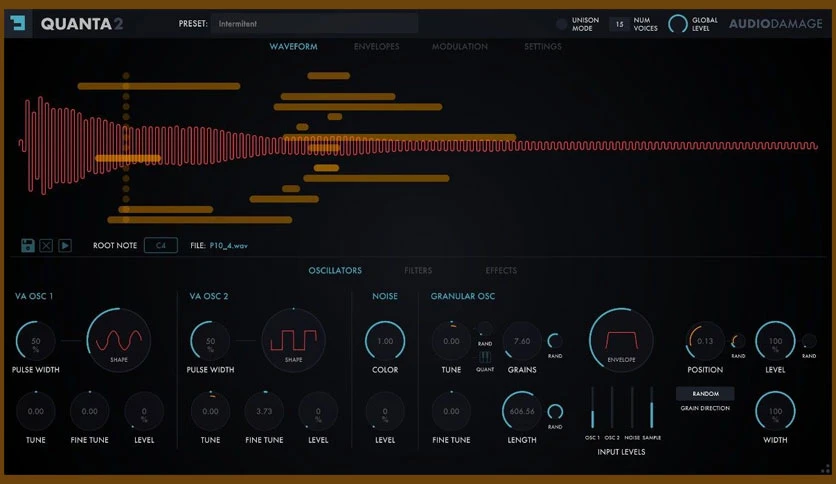Click the dotted grain position marker line

click(126, 148)
